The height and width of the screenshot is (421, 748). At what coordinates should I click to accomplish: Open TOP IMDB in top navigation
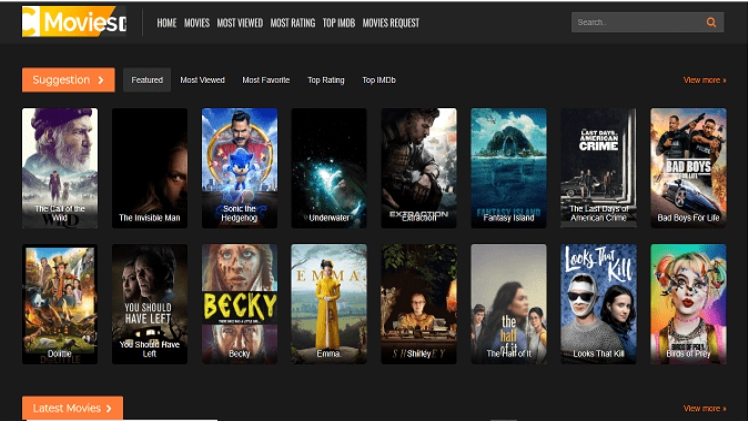(x=339, y=23)
